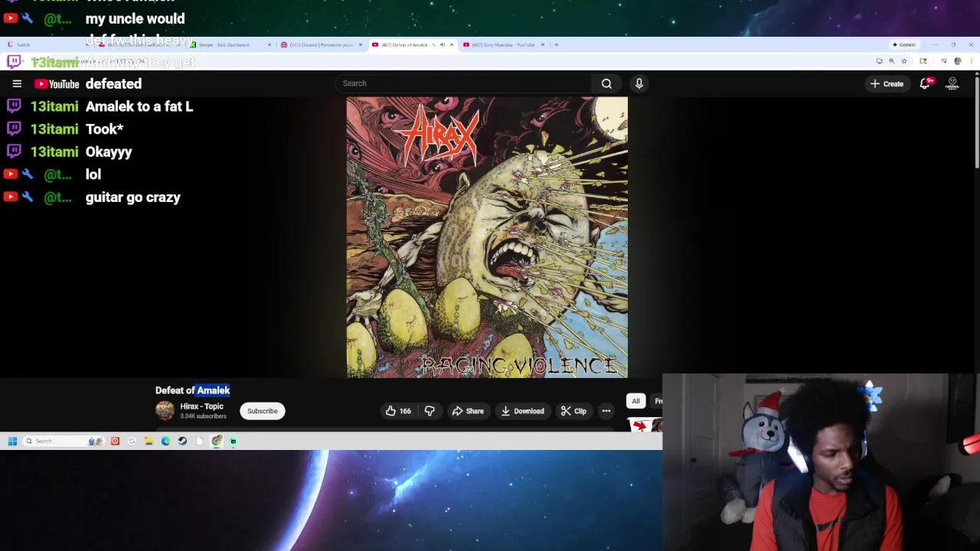Start voice search with the microphone icon
Screen dimensions: 980x551
coord(639,83)
